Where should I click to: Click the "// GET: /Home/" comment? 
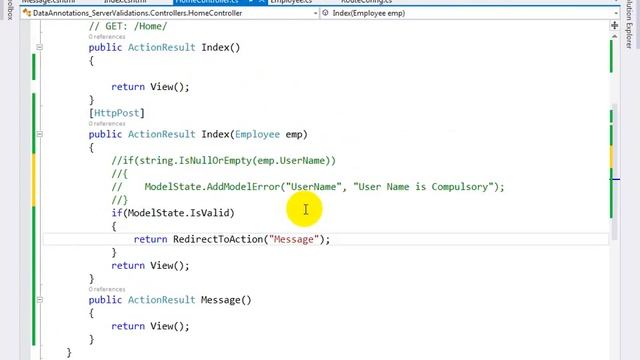click(128, 27)
